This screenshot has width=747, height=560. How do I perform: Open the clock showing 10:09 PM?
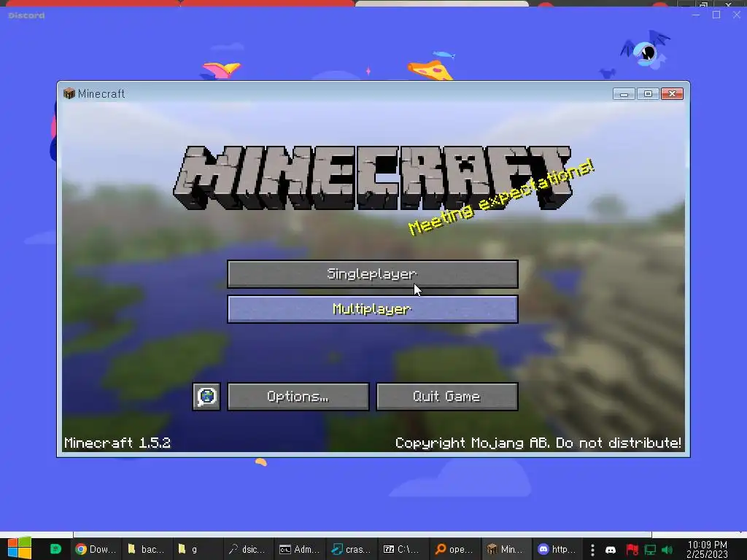707,549
